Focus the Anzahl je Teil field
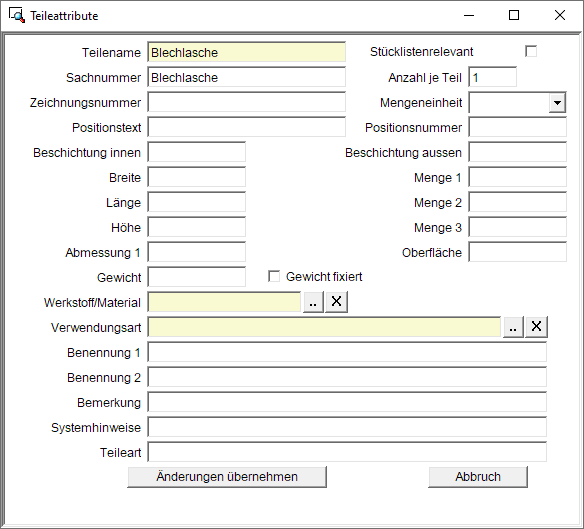 coord(492,77)
